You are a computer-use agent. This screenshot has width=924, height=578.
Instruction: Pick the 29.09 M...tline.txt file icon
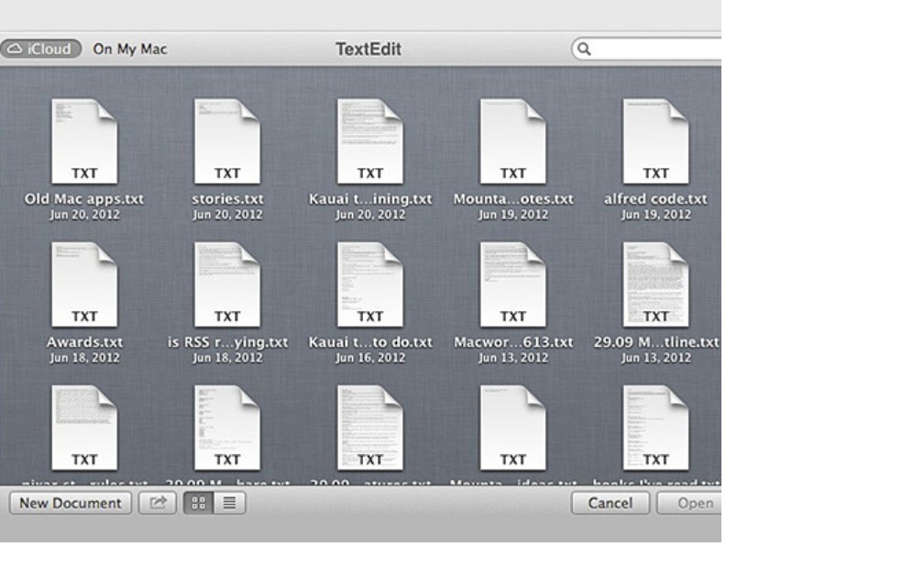tap(655, 285)
